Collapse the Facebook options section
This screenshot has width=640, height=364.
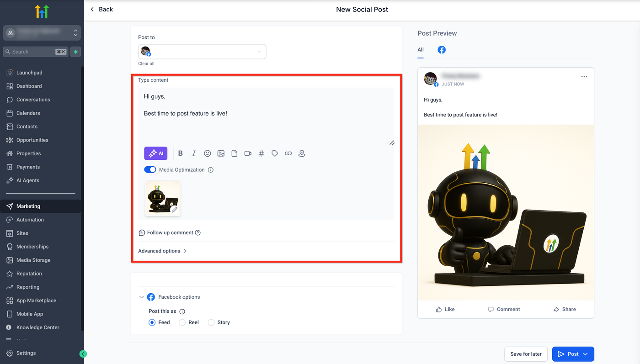click(141, 297)
